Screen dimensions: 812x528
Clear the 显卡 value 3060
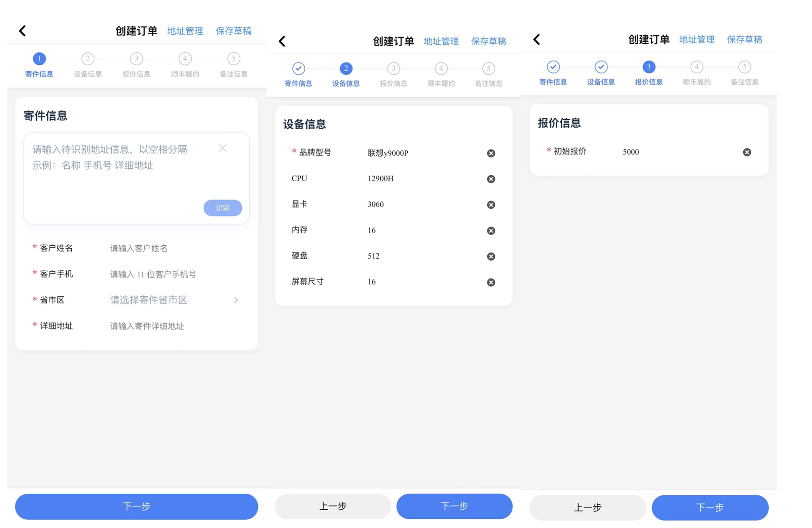coord(491,205)
